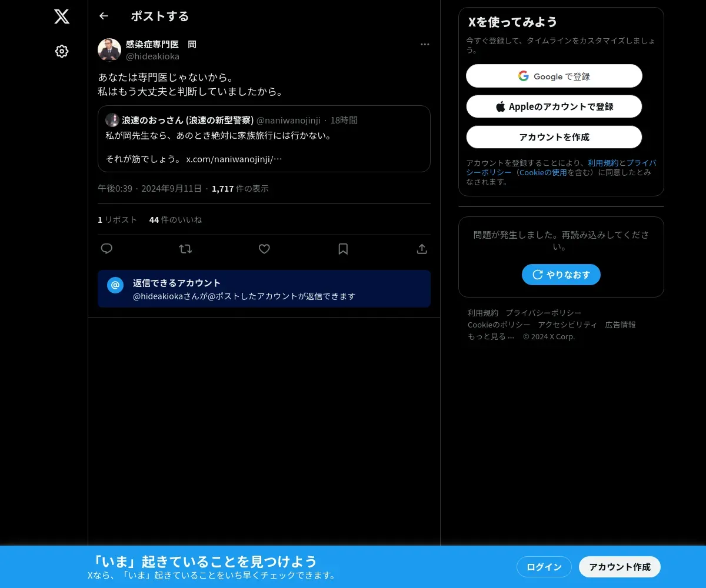This screenshot has width=706, height=588.
Task: View the 1 リポスト list
Action: (x=117, y=219)
